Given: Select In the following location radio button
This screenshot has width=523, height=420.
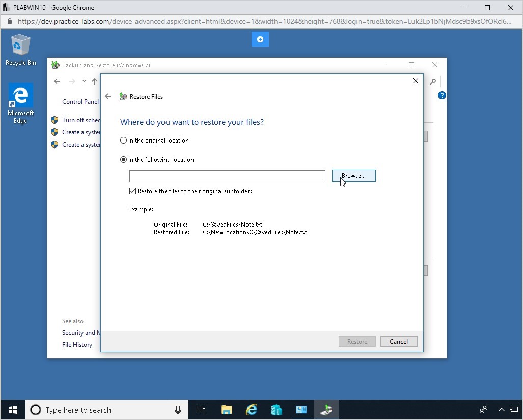Looking at the screenshot, I should pos(123,160).
